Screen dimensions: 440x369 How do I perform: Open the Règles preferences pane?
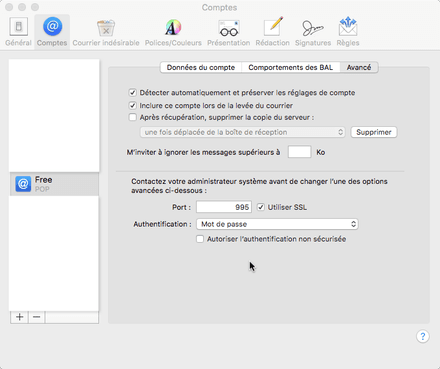(x=348, y=32)
